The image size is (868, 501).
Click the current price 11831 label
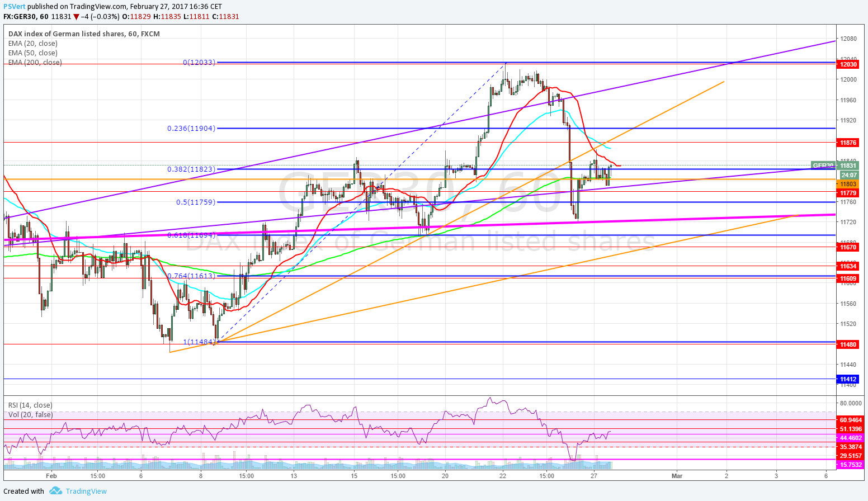(848, 166)
